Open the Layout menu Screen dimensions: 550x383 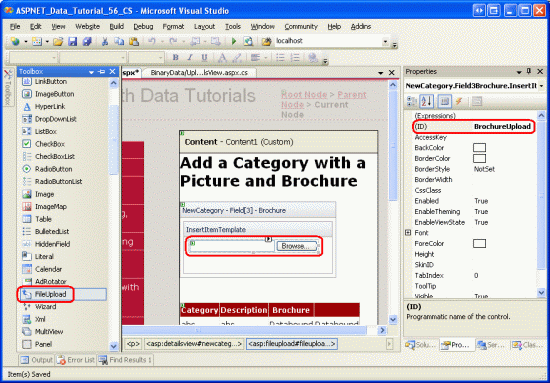(x=204, y=27)
